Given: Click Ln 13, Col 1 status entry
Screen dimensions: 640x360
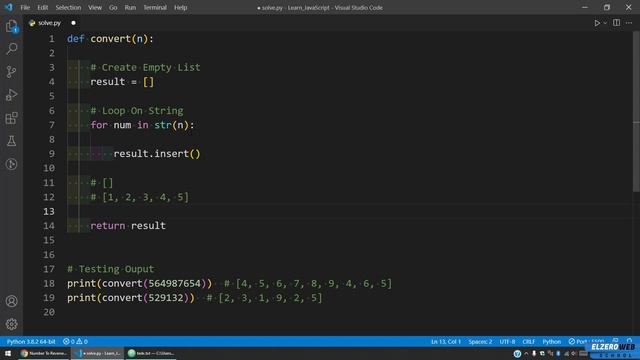Looking at the screenshot, I should coord(446,342).
